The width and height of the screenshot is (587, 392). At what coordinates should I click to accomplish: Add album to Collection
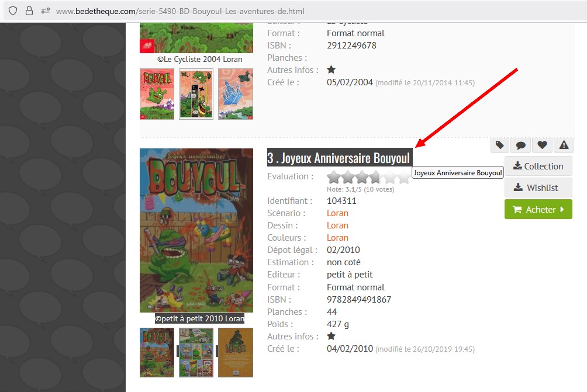tap(538, 166)
